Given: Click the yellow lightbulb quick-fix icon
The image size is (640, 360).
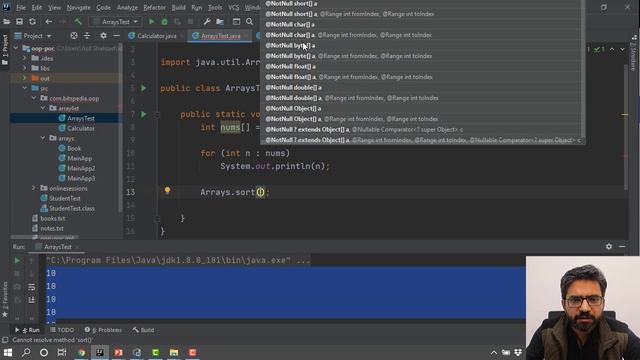Looking at the screenshot, I should coord(167,190).
